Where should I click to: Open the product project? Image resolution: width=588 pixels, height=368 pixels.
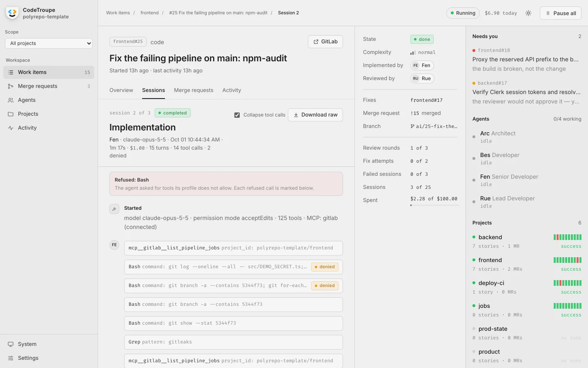tap(527, 356)
